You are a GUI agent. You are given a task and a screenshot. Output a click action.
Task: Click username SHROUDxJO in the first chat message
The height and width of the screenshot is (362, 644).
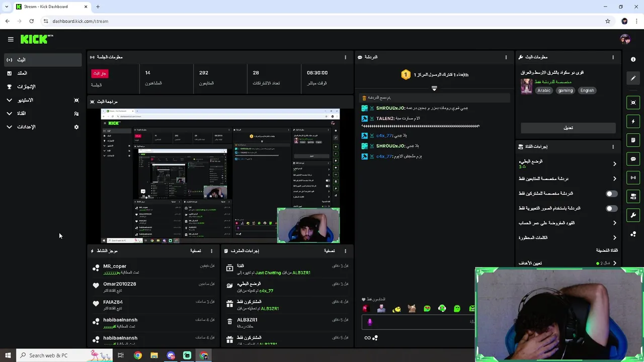[x=390, y=108]
